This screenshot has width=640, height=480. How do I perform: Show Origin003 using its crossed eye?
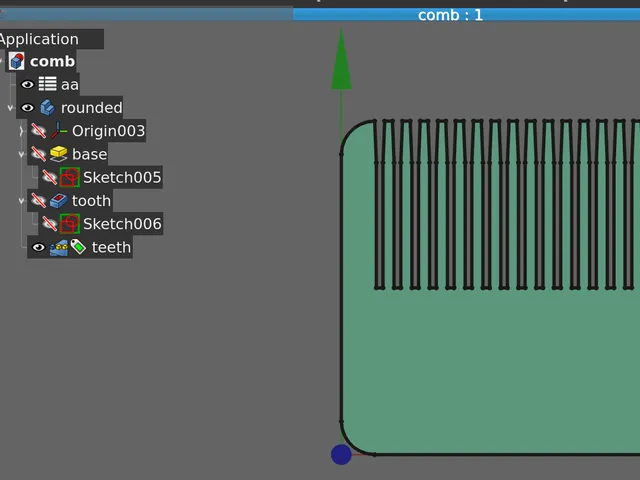click(x=38, y=131)
